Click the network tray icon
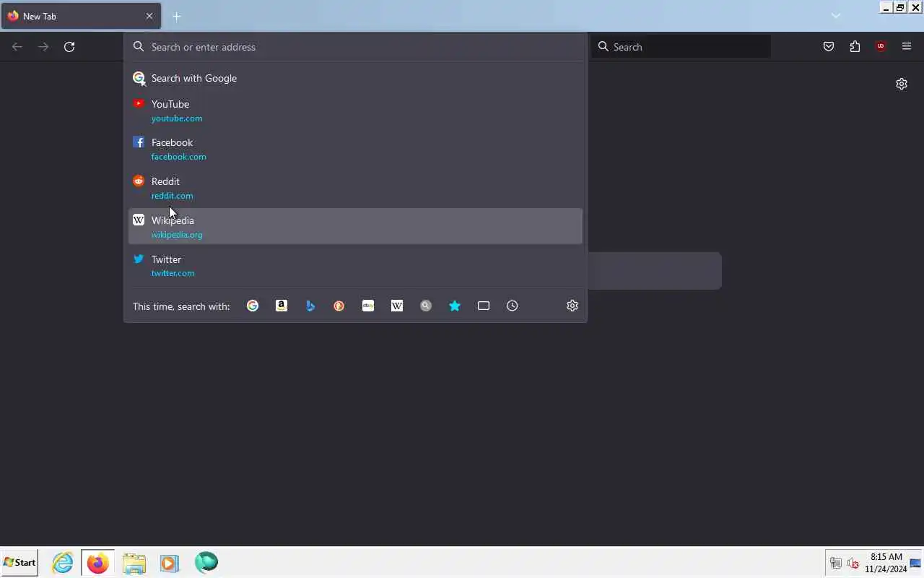Viewport: 924px width, 578px height. 836,563
